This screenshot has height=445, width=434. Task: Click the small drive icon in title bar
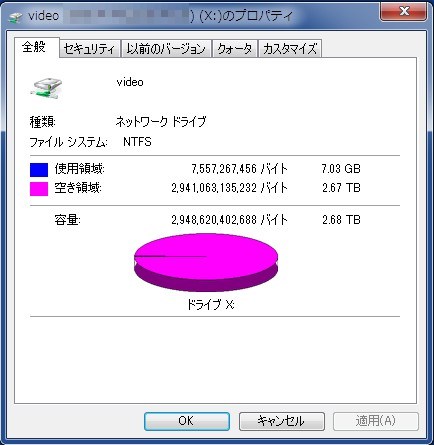click(x=15, y=17)
